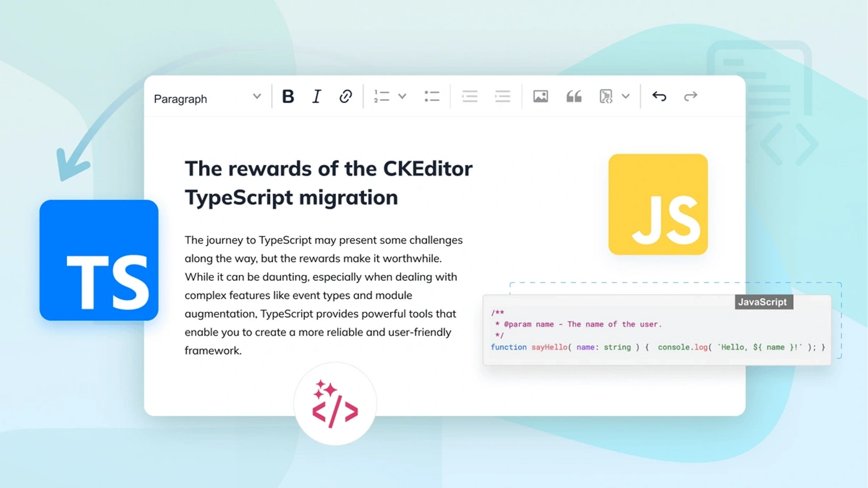Click the outdent (decrease indent) icon

click(x=470, y=97)
